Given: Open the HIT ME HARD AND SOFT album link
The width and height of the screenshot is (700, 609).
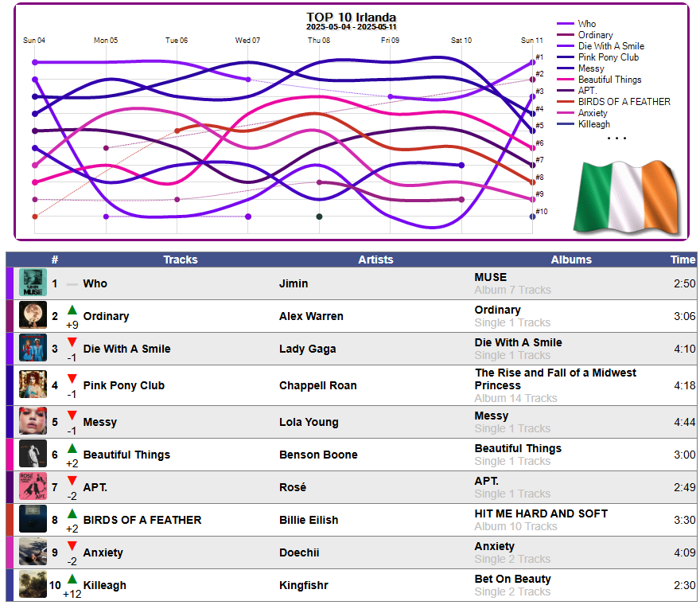Looking at the screenshot, I should point(541,513).
